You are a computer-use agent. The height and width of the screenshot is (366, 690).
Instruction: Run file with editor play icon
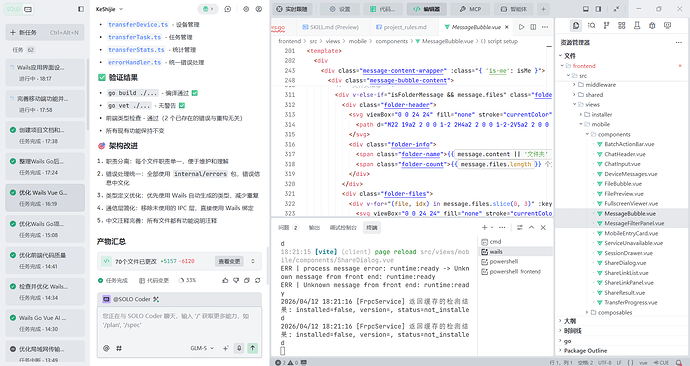(521, 27)
